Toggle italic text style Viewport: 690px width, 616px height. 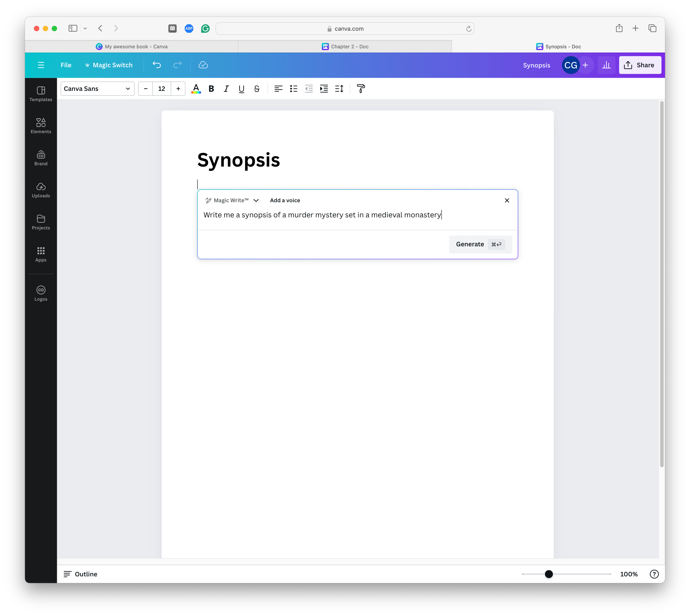(226, 89)
